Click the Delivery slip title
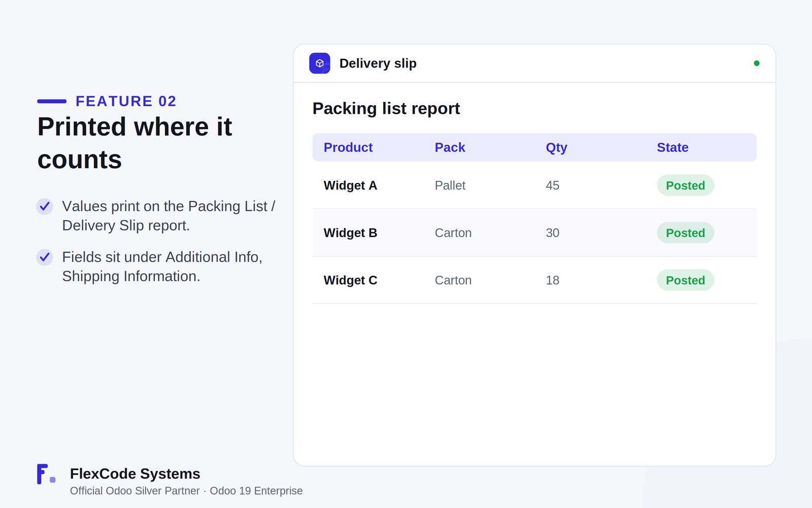The width and height of the screenshot is (812, 508). point(378,63)
